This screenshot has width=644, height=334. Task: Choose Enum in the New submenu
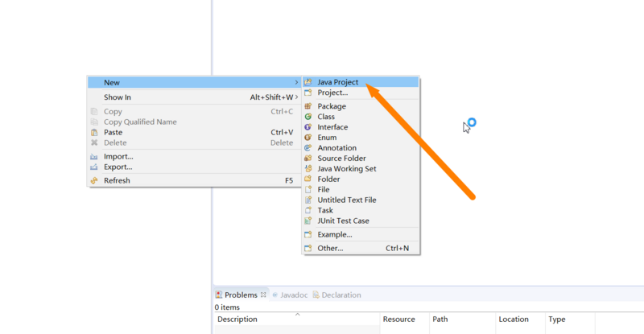tap(361, 137)
